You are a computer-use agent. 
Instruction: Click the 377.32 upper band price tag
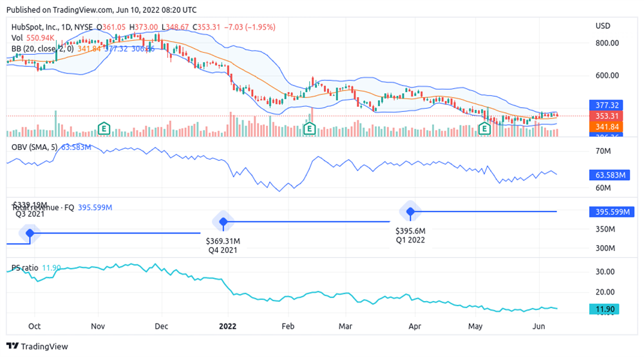[x=609, y=105]
